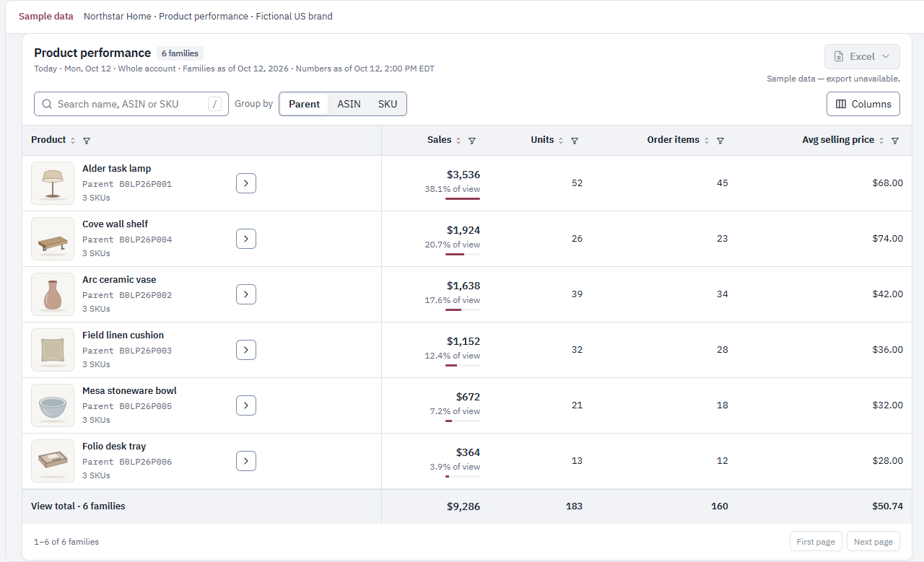
Task: Click the Folio desk tray thumbnail
Action: coord(53,461)
